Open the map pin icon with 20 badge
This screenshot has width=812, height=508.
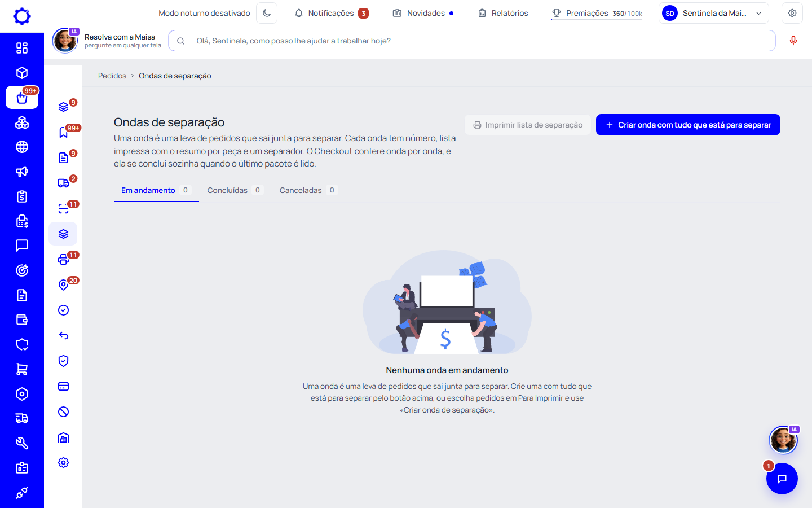click(x=64, y=284)
